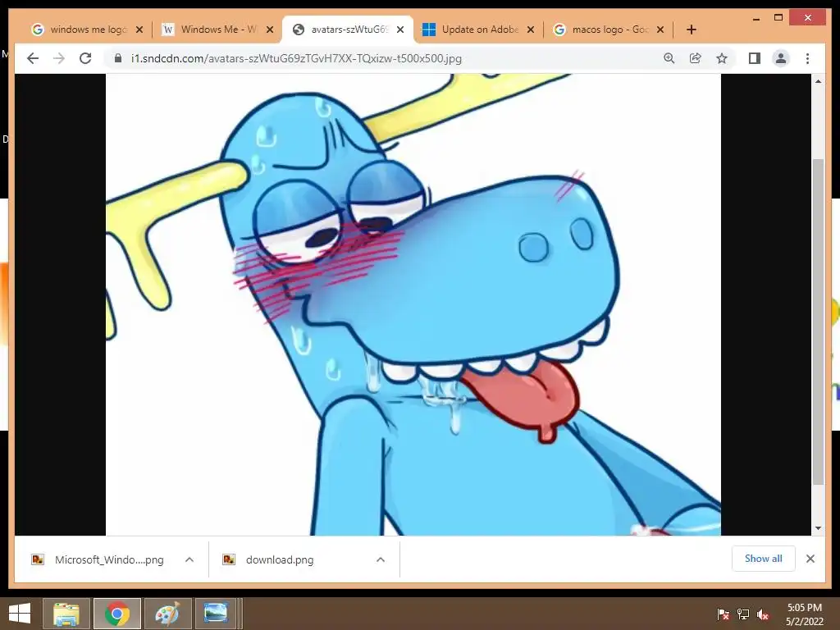This screenshot has width=840, height=630.
Task: Open a new tab with plus button
Action: point(691,30)
